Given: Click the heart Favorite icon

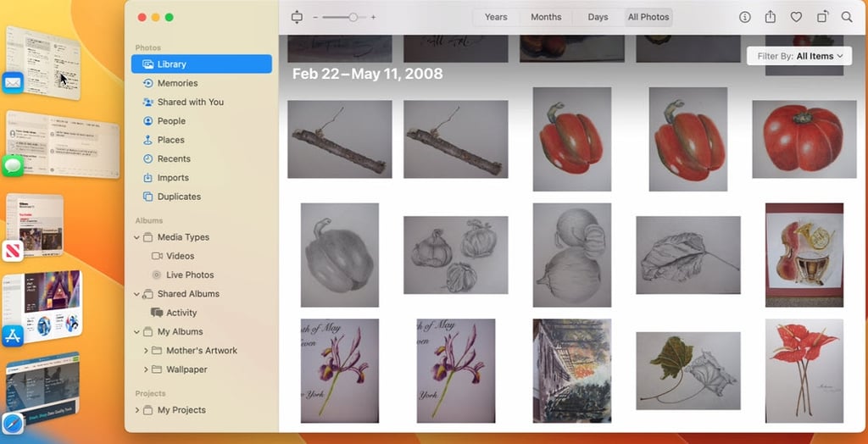Looking at the screenshot, I should 796,17.
